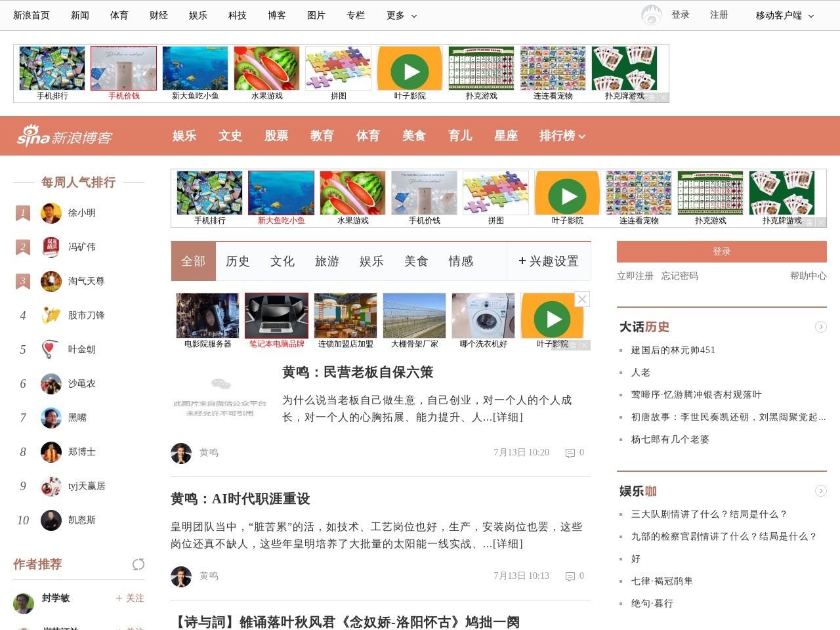Open the 娱乐咖 section arrow icon

(x=821, y=491)
